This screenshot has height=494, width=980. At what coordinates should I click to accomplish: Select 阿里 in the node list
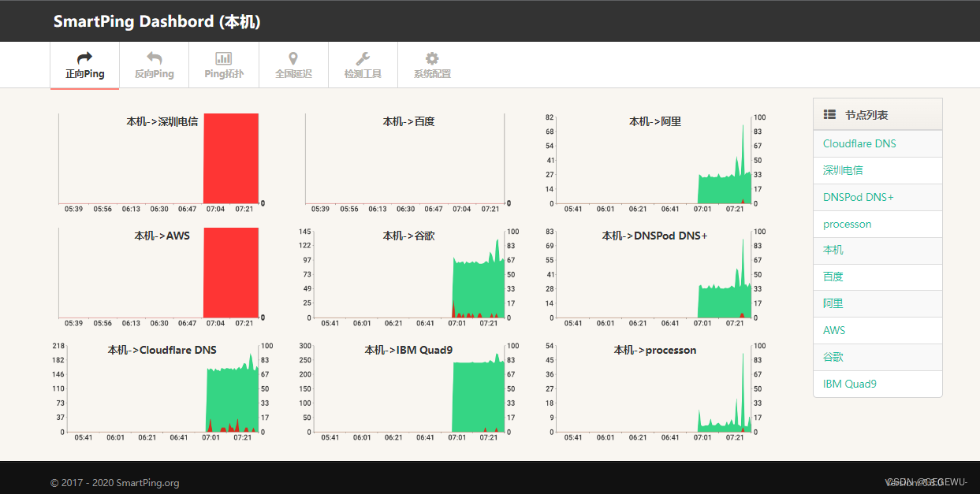coord(878,303)
